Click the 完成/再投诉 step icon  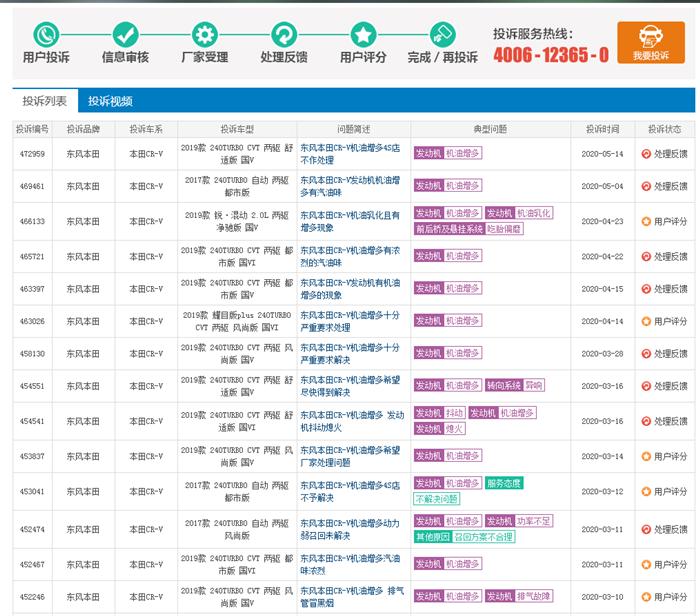tap(442, 34)
